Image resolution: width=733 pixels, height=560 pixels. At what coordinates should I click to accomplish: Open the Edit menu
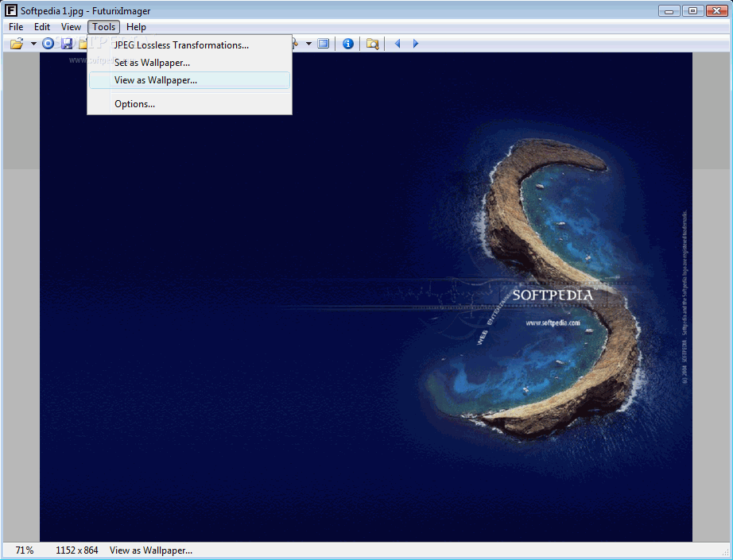[x=42, y=27]
